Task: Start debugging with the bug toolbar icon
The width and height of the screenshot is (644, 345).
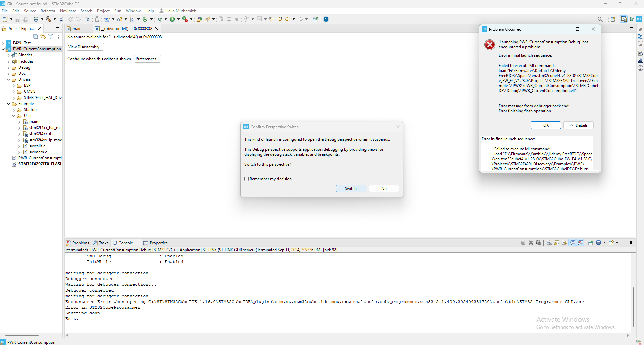Action: coord(160,19)
